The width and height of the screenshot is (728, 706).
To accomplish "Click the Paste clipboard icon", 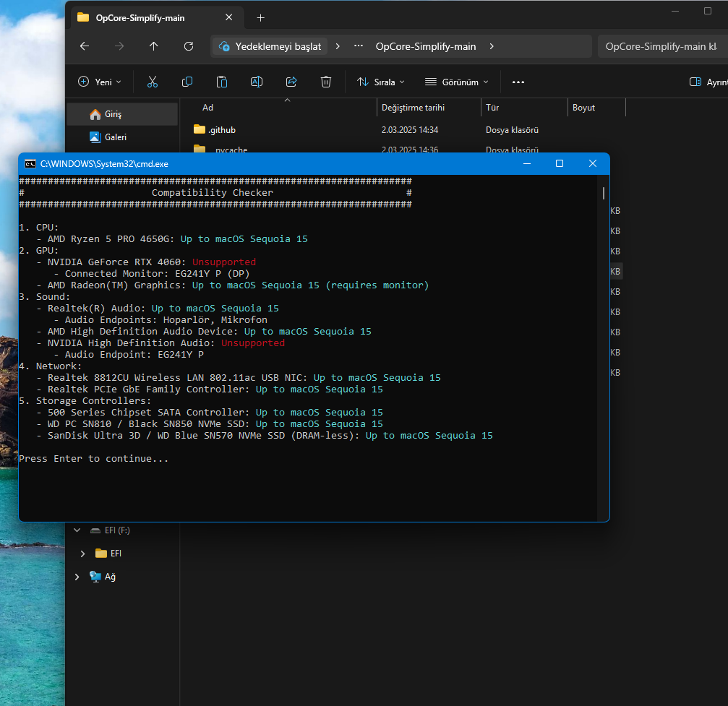I will pos(222,82).
